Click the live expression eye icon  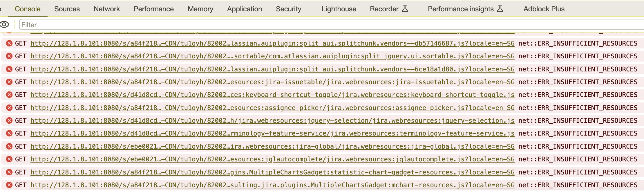(5, 25)
